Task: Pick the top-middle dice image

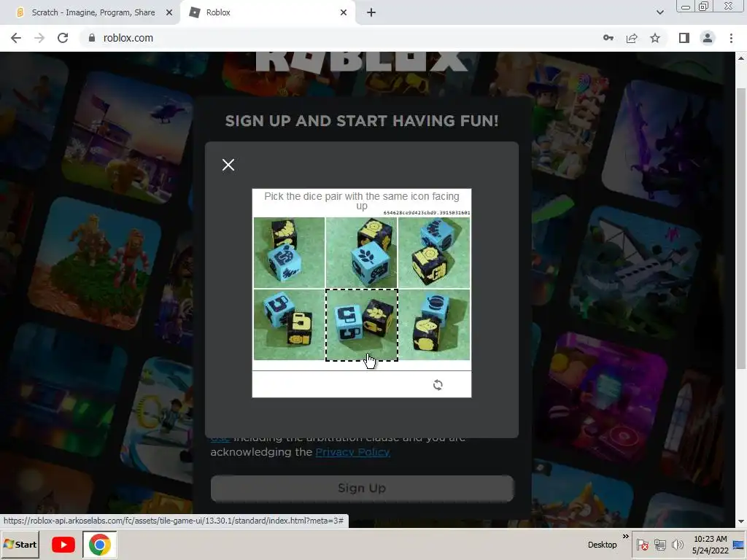Action: pyautogui.click(x=362, y=252)
